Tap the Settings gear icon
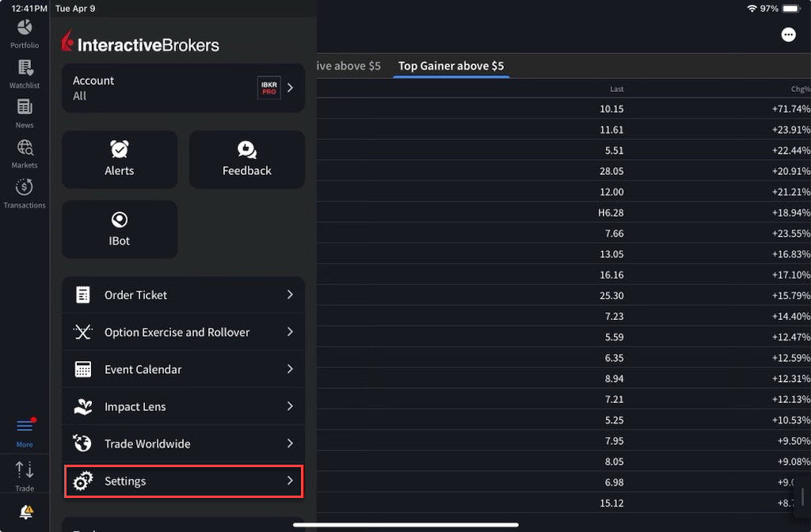The width and height of the screenshot is (811, 532). point(82,481)
